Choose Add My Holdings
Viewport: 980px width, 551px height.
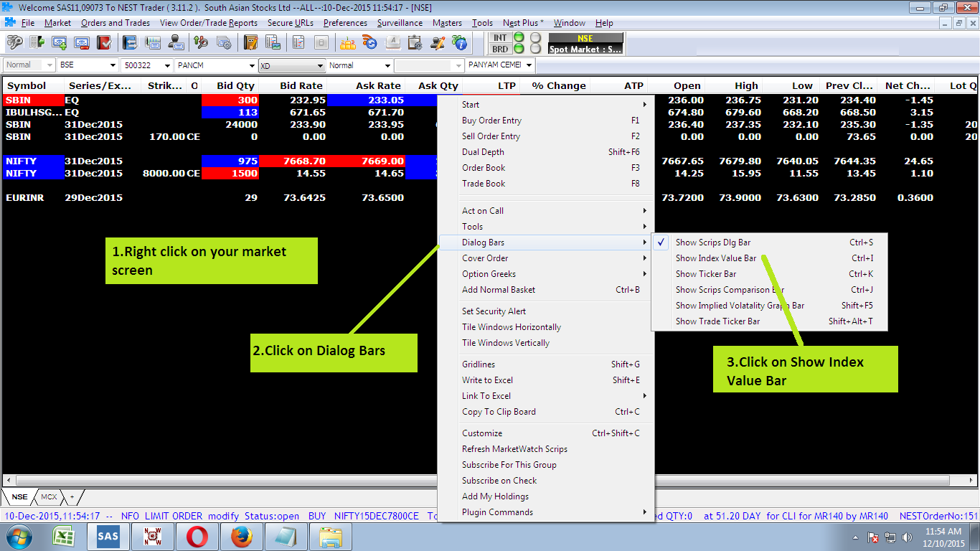546,496
